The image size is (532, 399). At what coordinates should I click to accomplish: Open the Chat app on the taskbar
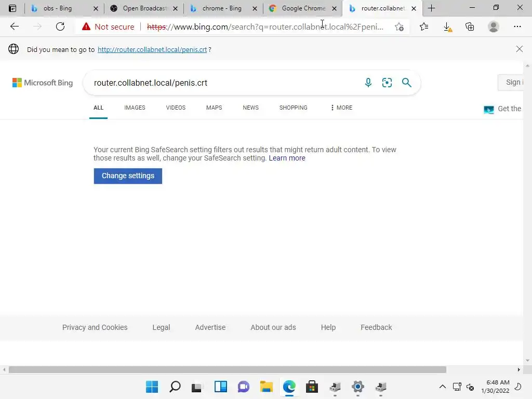point(244,387)
